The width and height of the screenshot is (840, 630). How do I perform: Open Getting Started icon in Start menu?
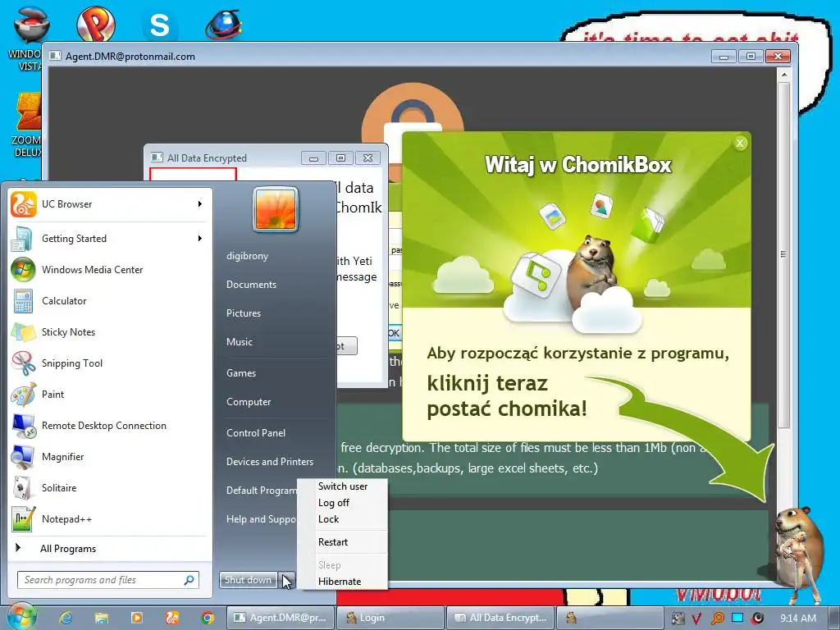23,239
